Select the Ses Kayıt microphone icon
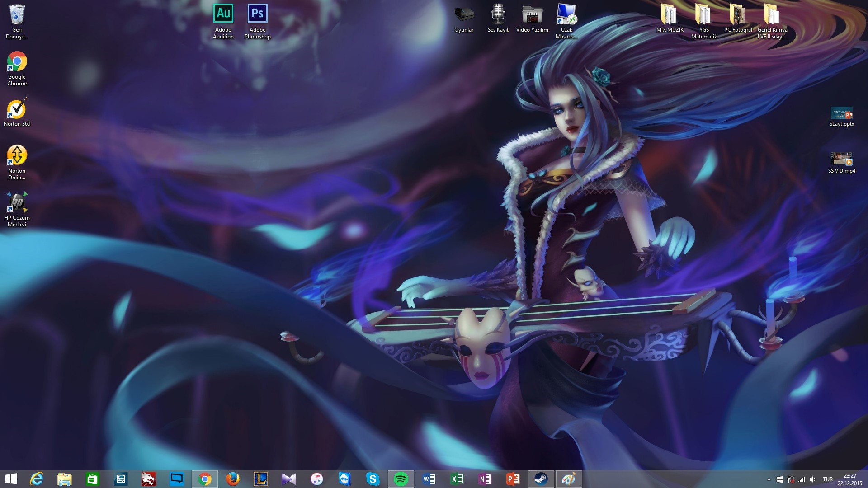The height and width of the screenshot is (488, 868). pyautogui.click(x=498, y=19)
